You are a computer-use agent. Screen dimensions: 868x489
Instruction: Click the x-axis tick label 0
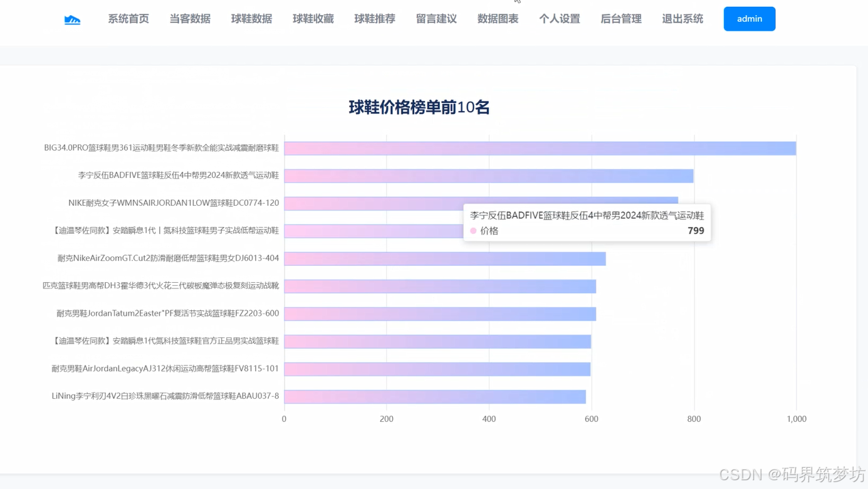pos(284,419)
